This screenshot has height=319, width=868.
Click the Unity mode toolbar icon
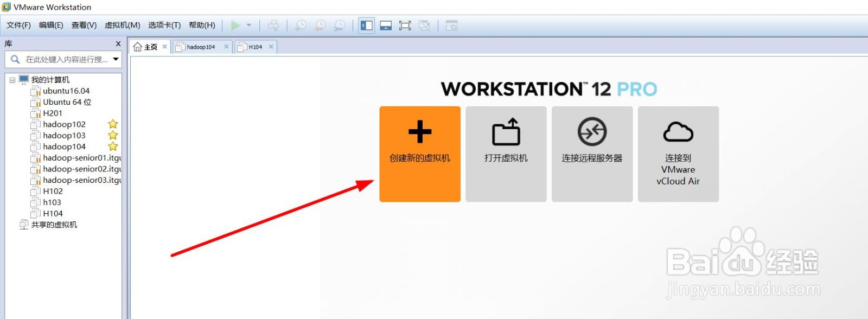coord(424,25)
